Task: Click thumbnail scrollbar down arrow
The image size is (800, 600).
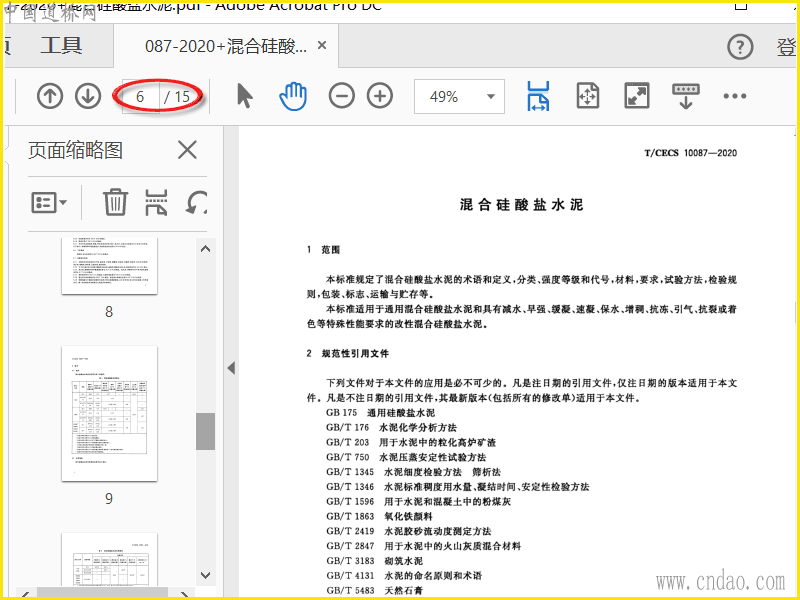Action: point(206,576)
